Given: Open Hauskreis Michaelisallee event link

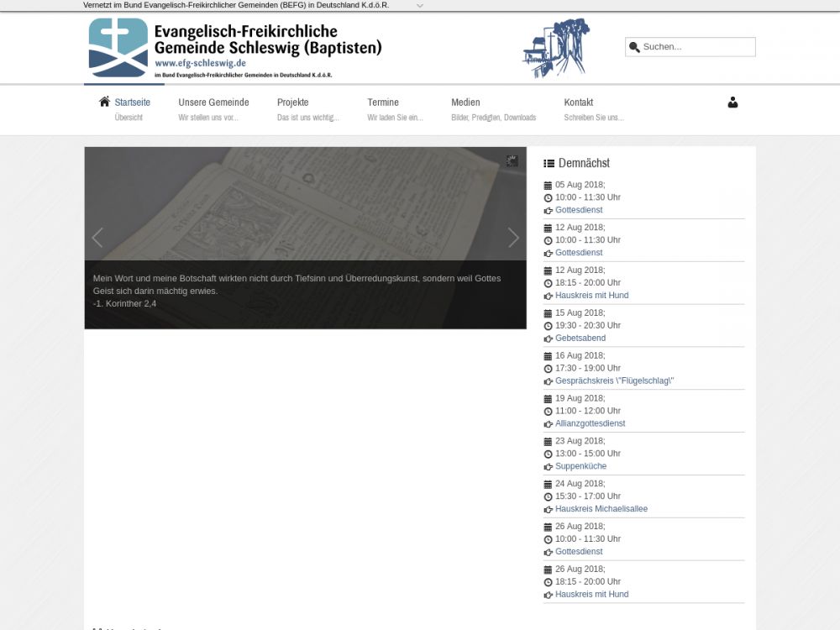Looking at the screenshot, I should tap(601, 509).
